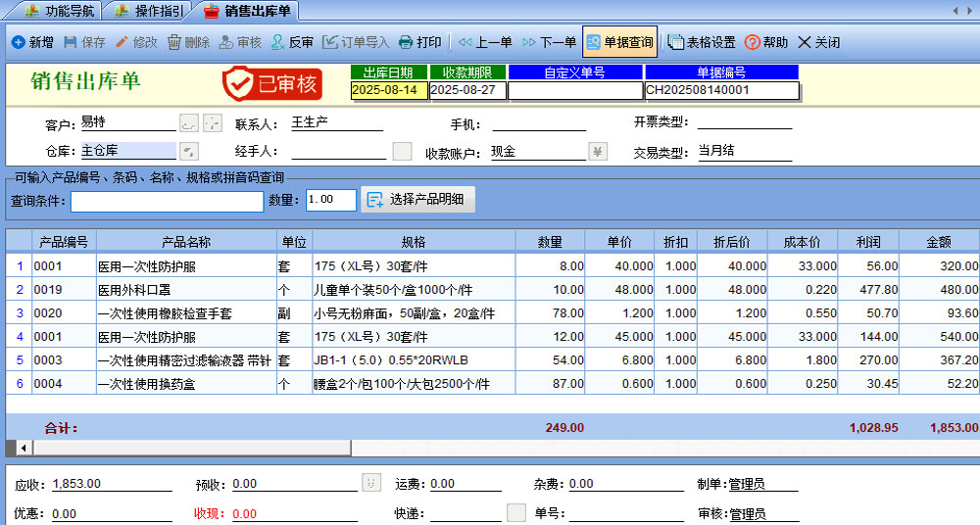Click the 出库日期 field 2025-08-14
The image size is (980, 525).
pos(389,90)
